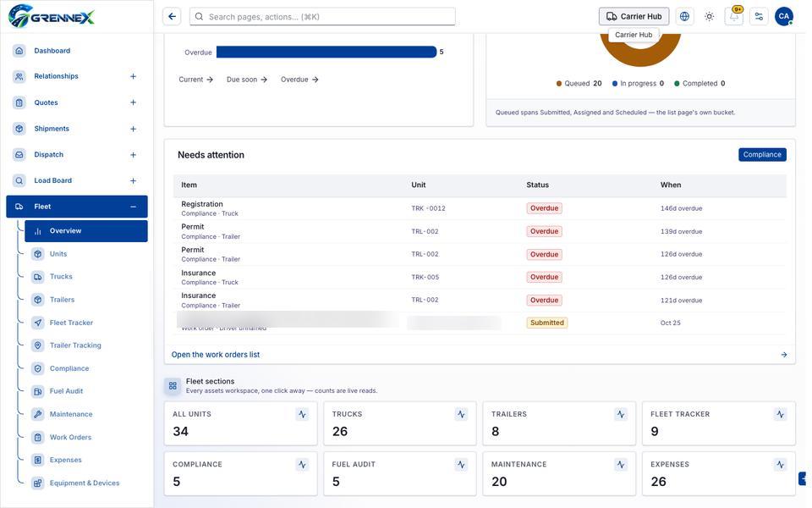Collapse the Fleet menu minus
Screen dimensions: 812x508
(x=133, y=207)
